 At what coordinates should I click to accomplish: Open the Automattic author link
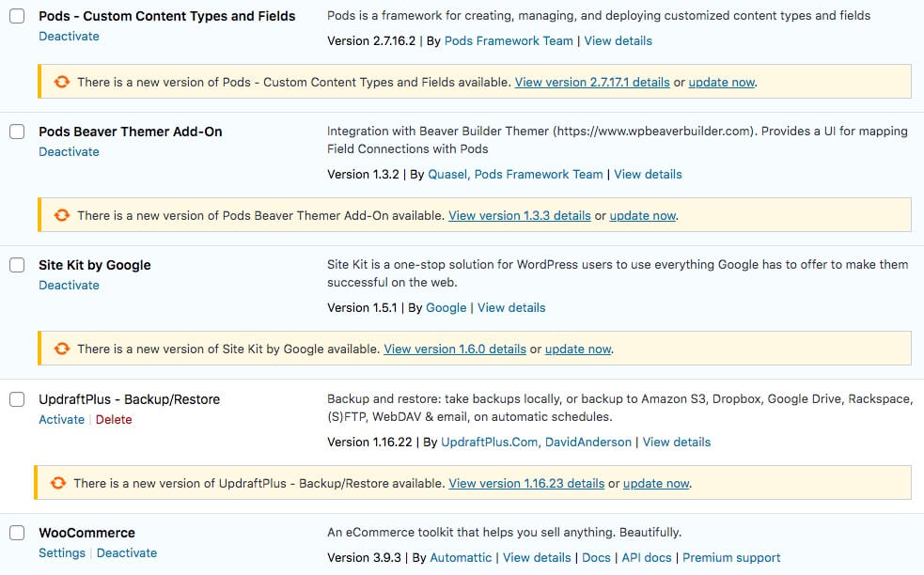(x=461, y=557)
